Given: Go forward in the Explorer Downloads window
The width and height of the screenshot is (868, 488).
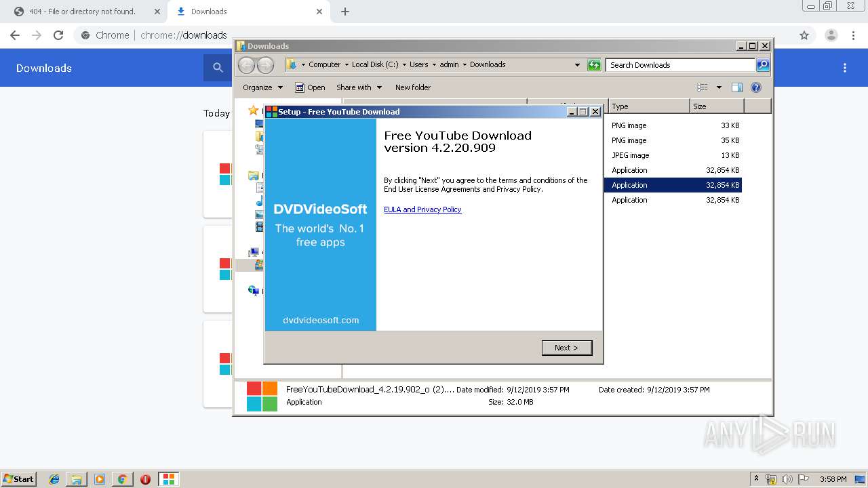Looking at the screenshot, I should 265,65.
